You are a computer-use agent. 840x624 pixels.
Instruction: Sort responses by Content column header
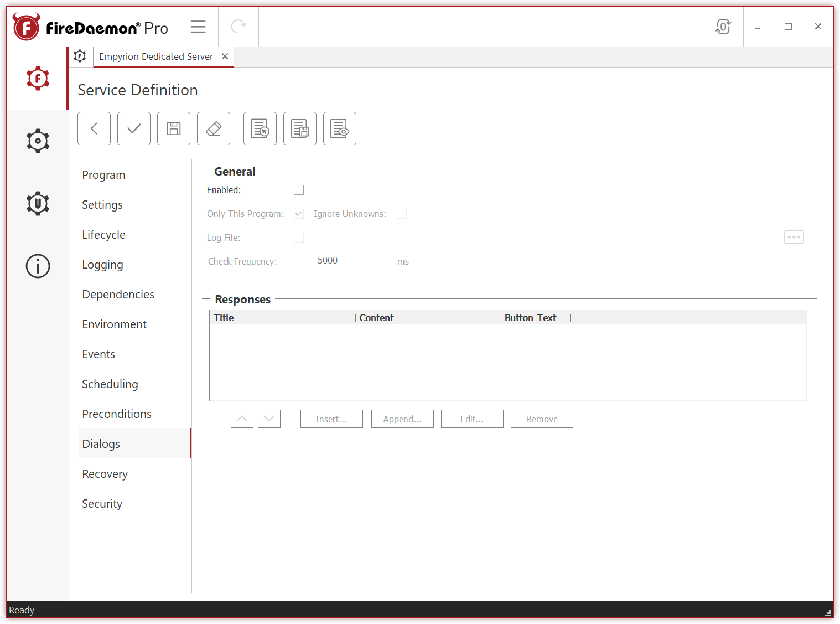[x=428, y=318]
